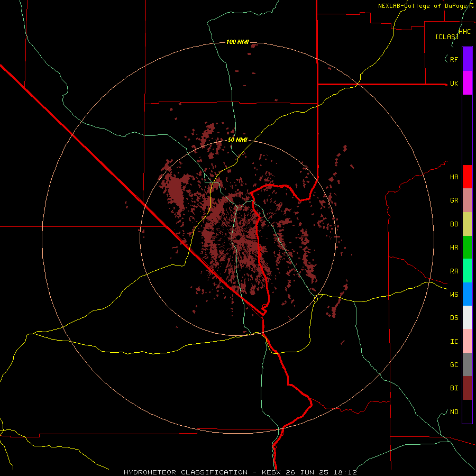Pick the mint green RA swatch

click(x=467, y=271)
